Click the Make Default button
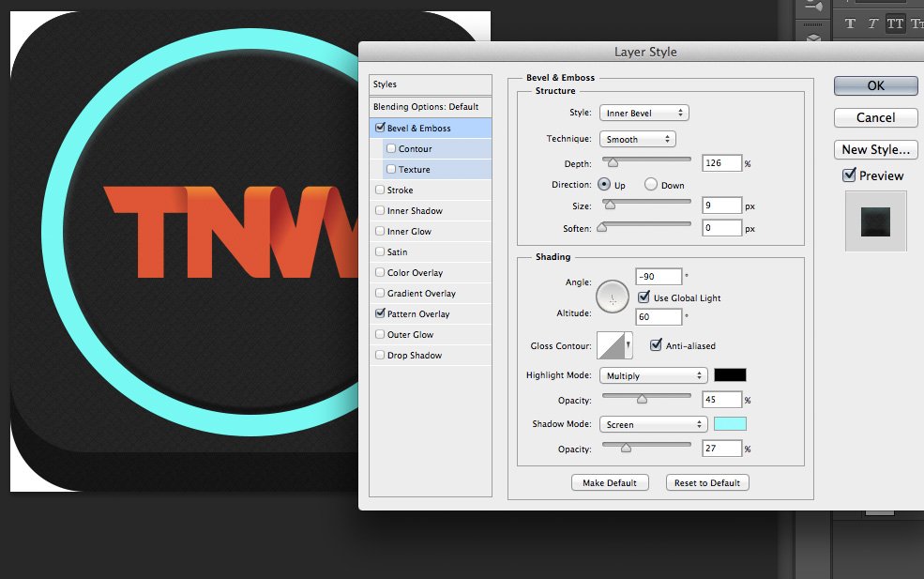Image resolution: width=924 pixels, height=579 pixels. click(x=610, y=483)
